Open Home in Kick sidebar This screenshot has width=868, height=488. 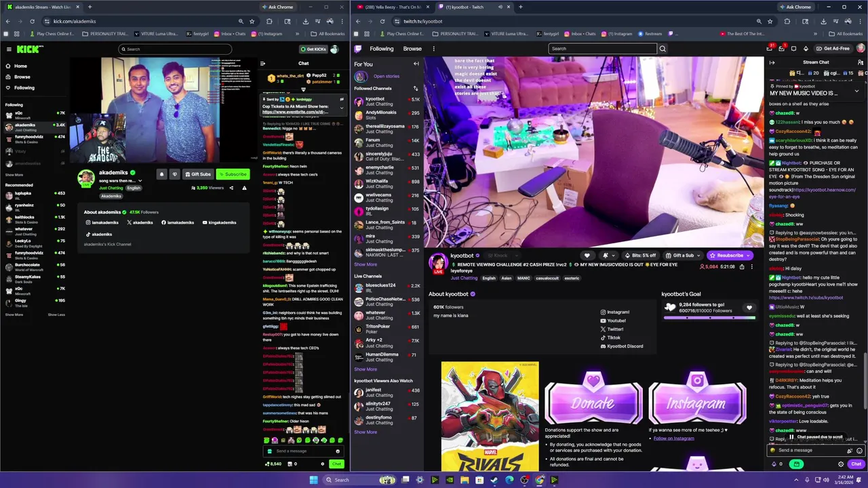coord(20,66)
